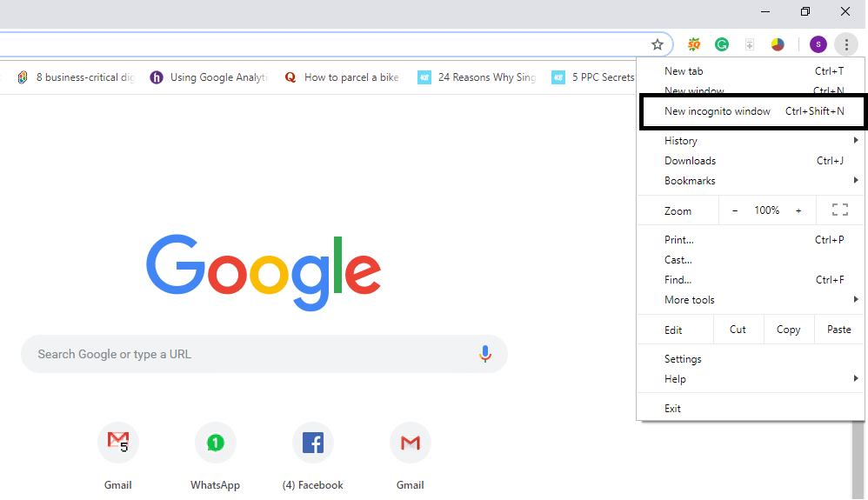
Task: Restore down the browser window
Action: pyautogui.click(x=805, y=11)
